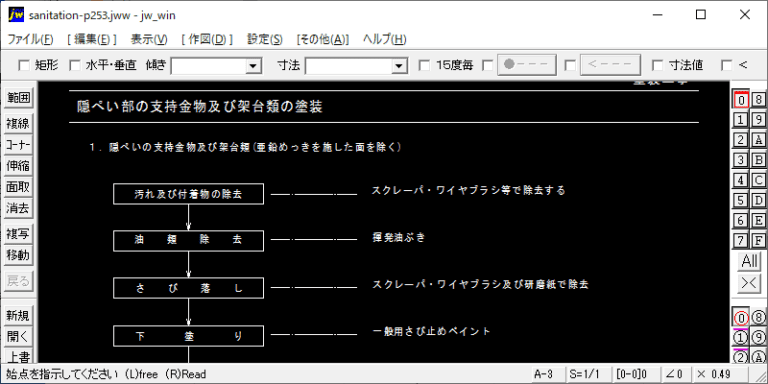The width and height of the screenshot is (768, 384).
Task: Select layer E square button
Action: click(x=759, y=220)
